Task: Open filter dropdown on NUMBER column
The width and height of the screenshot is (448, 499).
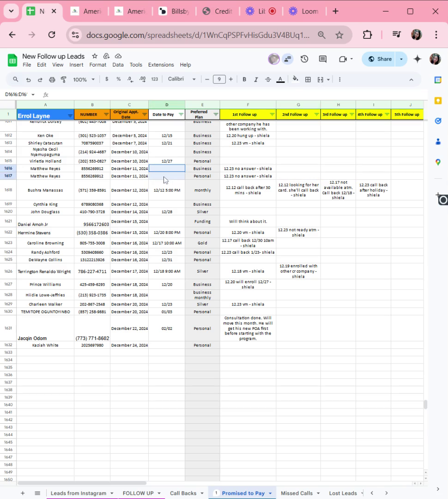Action: click(106, 115)
